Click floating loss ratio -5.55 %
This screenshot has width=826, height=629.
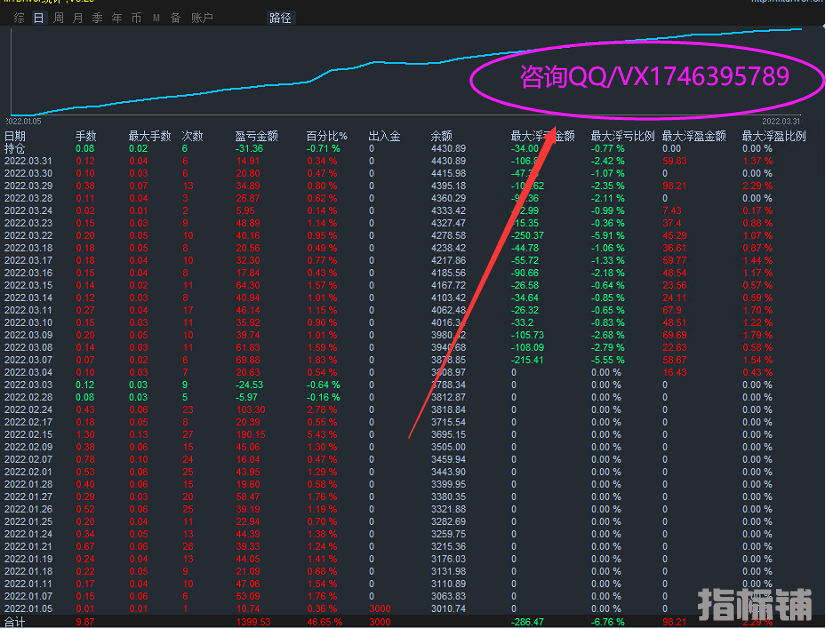[607, 360]
